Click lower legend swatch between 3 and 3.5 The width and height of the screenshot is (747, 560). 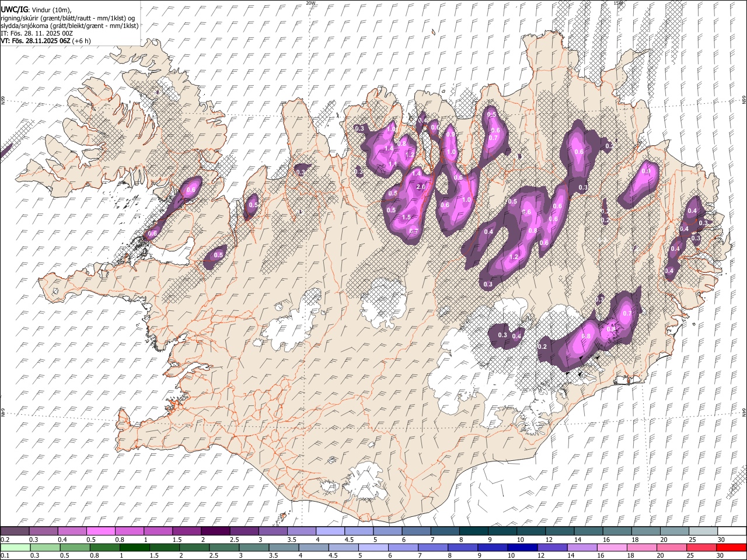[x=254, y=547]
